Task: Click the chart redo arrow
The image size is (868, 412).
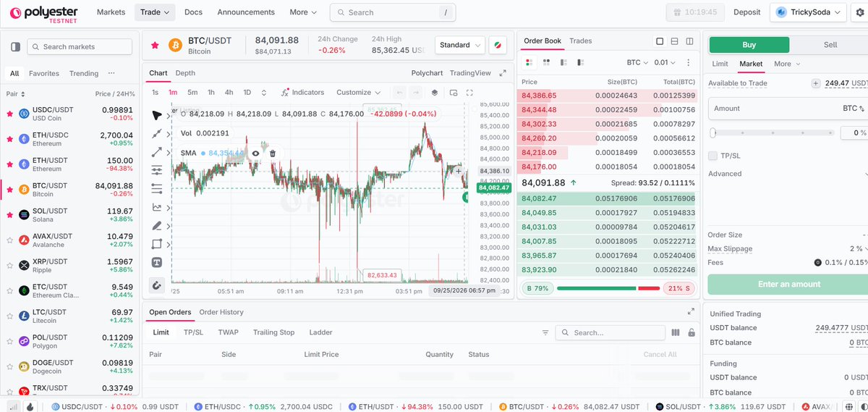Action: (415, 93)
